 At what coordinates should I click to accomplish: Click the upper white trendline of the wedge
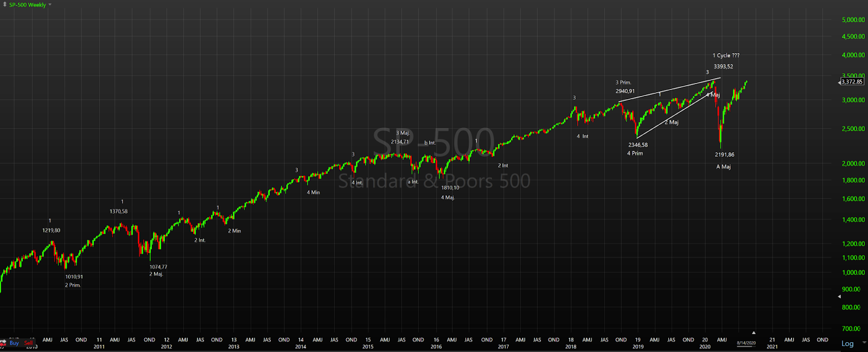670,89
